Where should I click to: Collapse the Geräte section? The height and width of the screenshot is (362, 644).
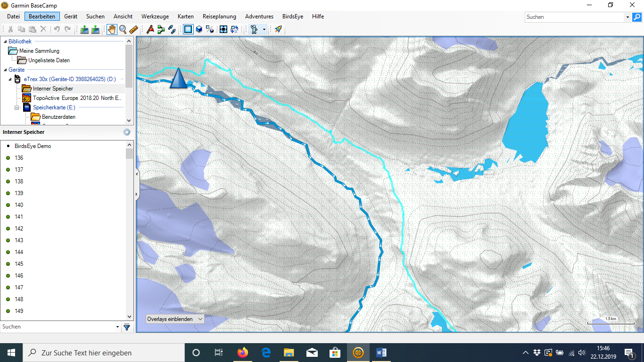pyautogui.click(x=5, y=70)
